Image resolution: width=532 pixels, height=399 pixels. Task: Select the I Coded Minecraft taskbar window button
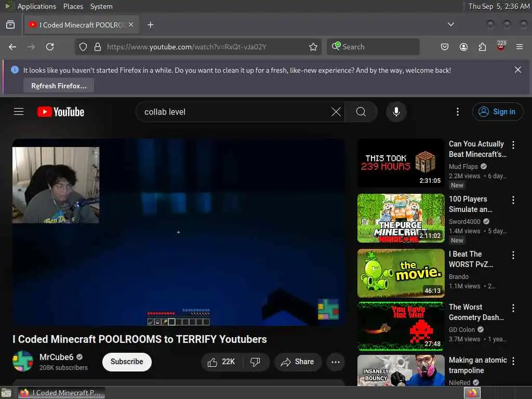[x=60, y=393]
